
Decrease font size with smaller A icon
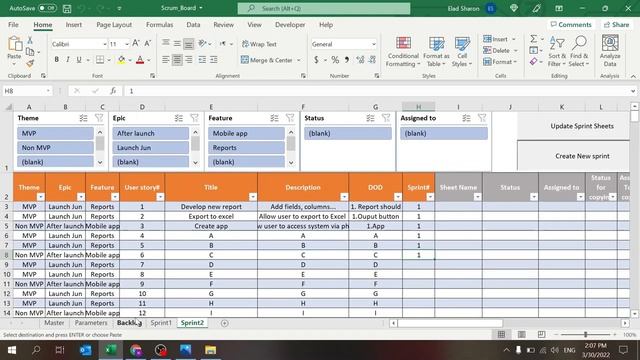147,43
